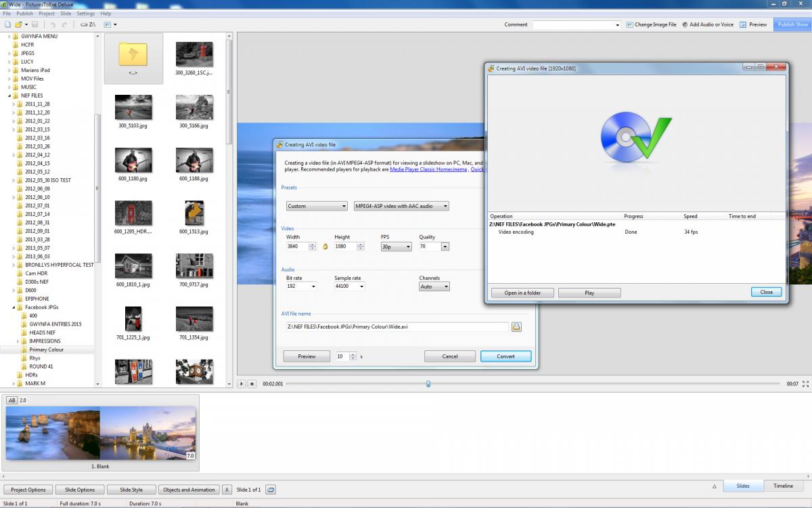Click the Add Audio or Voice toolbar button
This screenshot has width=812, height=508.
coord(708,24)
